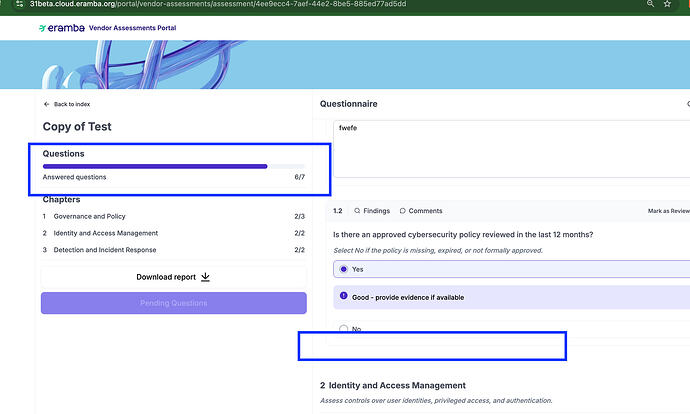
Task: Click the Download report button
Action: (173, 277)
